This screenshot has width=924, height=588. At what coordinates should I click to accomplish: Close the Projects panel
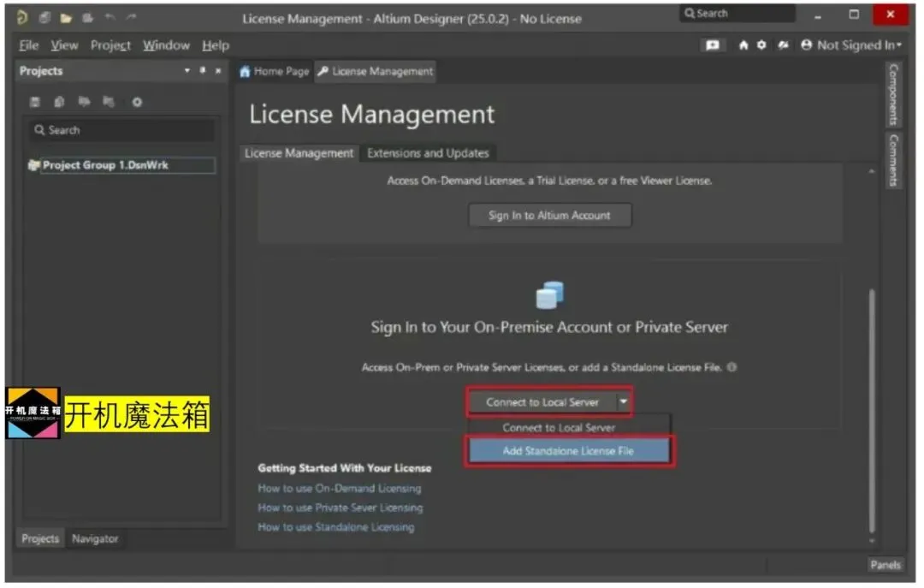pos(218,71)
